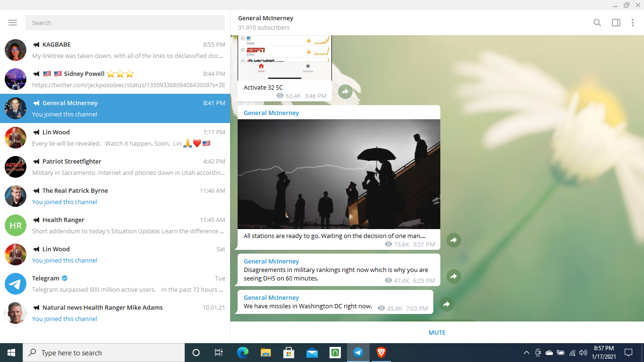
Task: Open the verified Telegram chat
Action: tap(115, 284)
